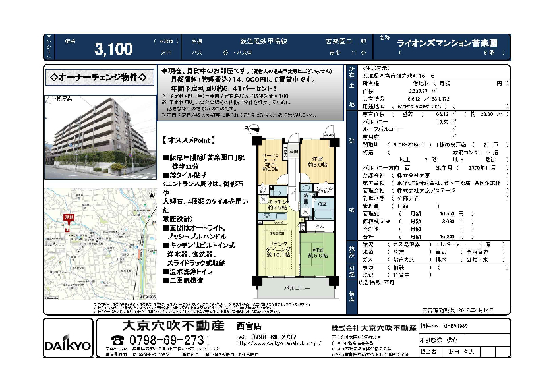Click the 大京穴吹不動産 西宮店 office name
Image resolution: width=555 pixels, height=392 pixels.
click(x=192, y=326)
